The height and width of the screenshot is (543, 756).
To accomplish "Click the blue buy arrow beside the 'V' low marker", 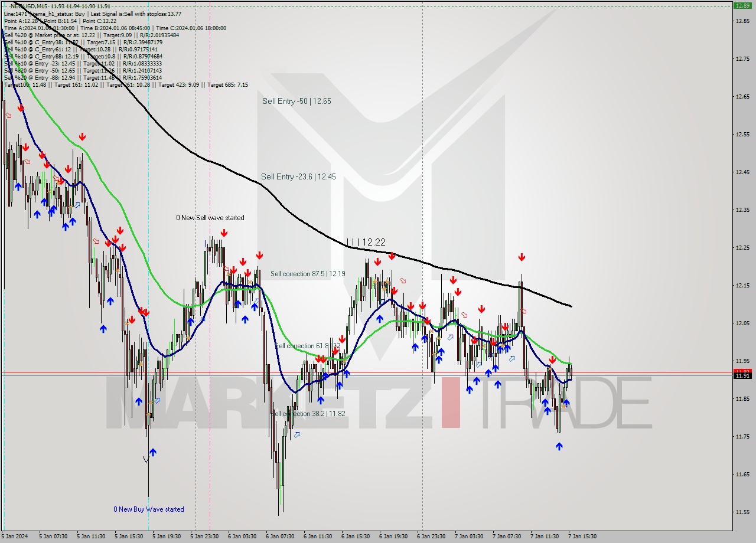I will [153, 452].
